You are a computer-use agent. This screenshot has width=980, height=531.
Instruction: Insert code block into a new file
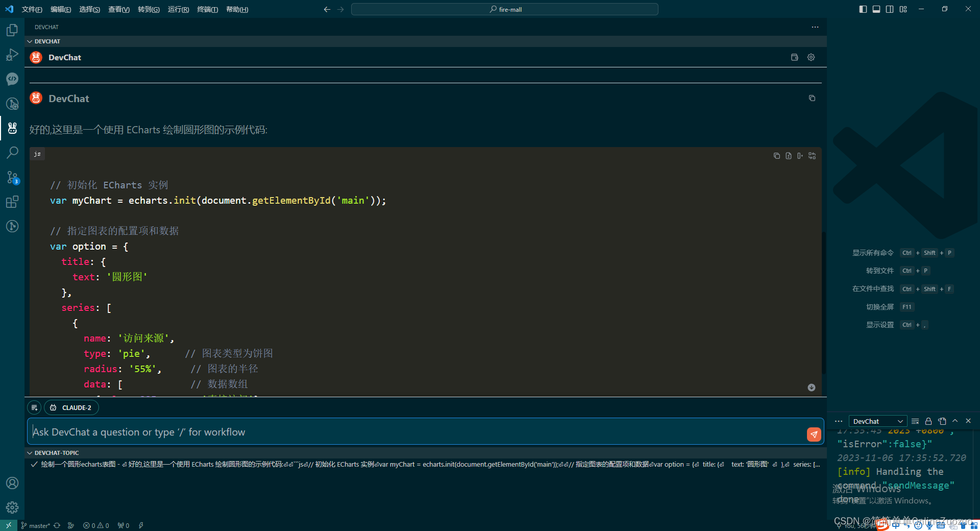(789, 156)
